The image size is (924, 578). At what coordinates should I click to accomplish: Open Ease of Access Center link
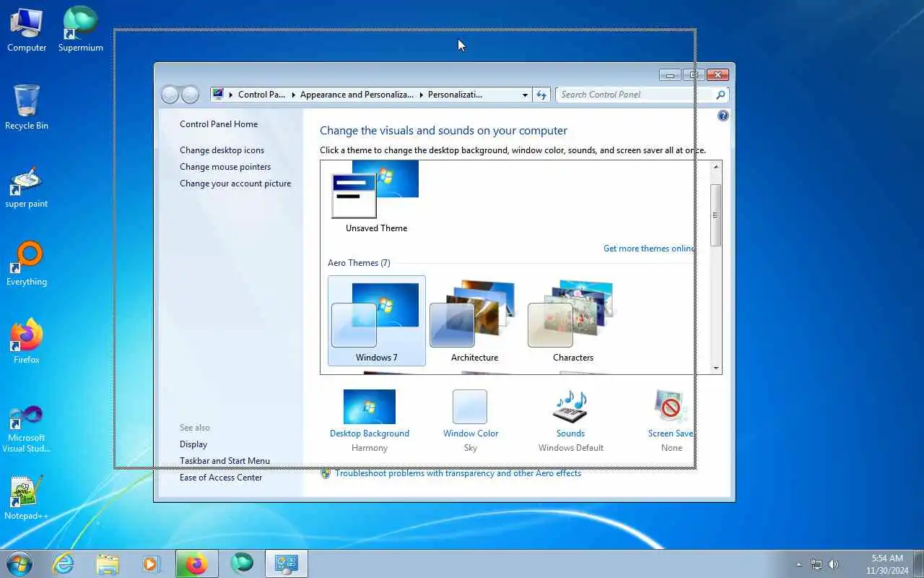click(221, 478)
